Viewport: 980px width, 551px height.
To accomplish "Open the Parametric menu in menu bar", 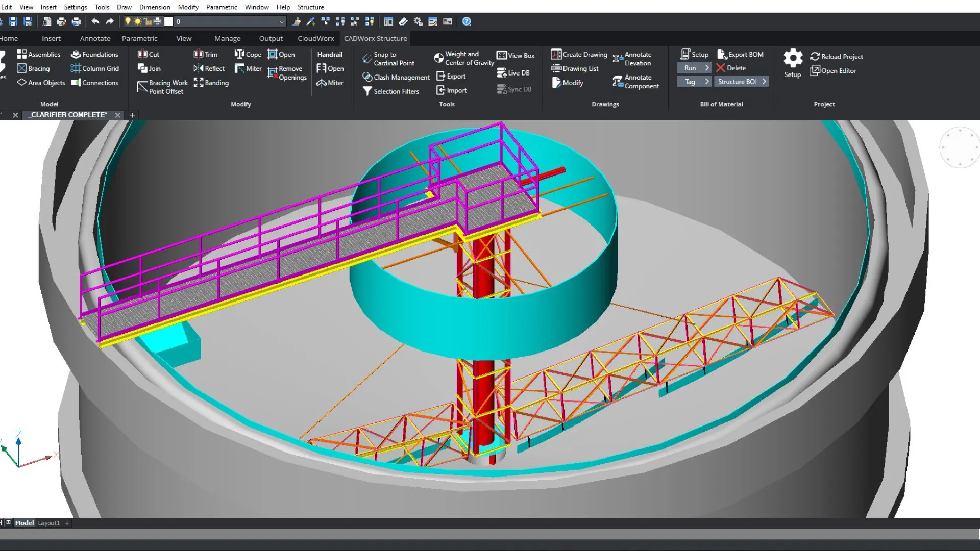I will pyautogui.click(x=222, y=7).
